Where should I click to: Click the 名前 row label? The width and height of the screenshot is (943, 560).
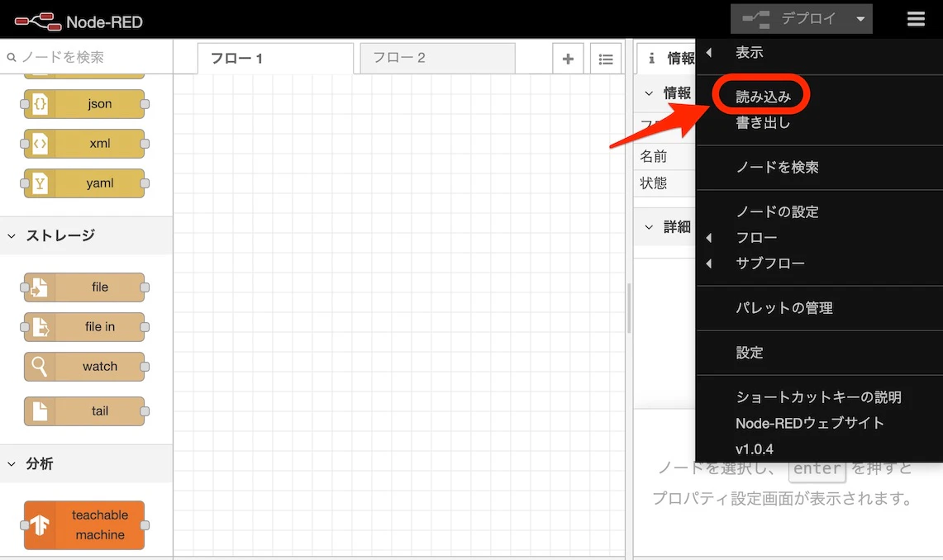[x=653, y=157]
